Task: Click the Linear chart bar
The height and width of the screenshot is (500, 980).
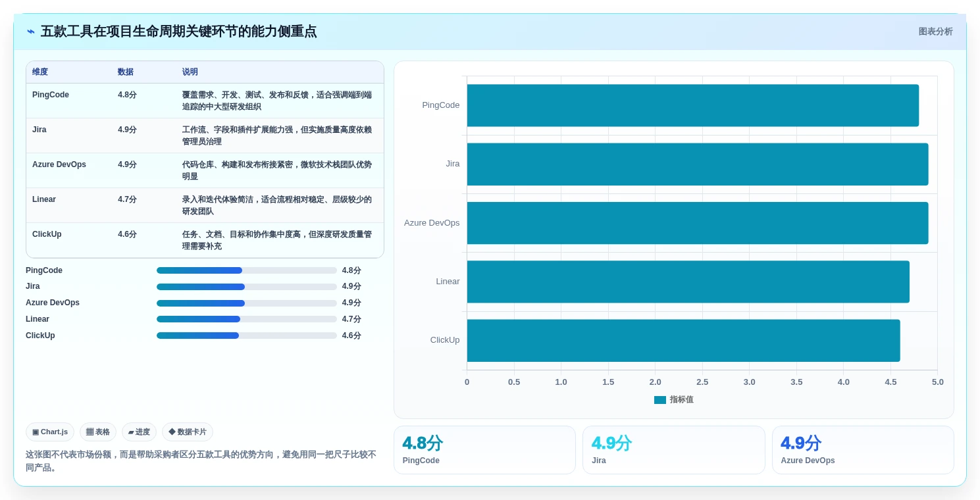Action: 688,282
